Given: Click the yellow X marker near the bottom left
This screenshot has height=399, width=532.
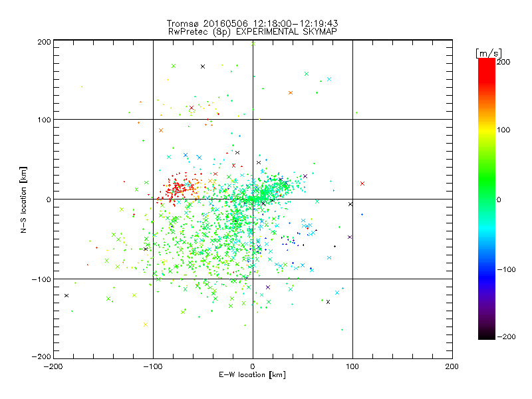Looking at the screenshot, I should pos(146,325).
